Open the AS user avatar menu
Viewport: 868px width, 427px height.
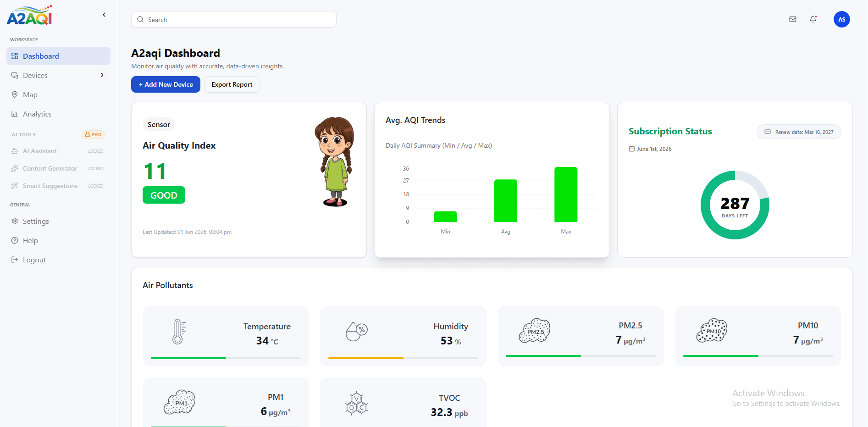pyautogui.click(x=842, y=19)
